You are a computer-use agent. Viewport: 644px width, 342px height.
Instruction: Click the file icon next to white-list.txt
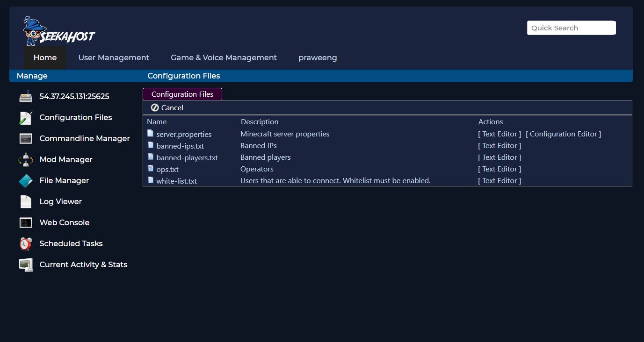click(151, 180)
